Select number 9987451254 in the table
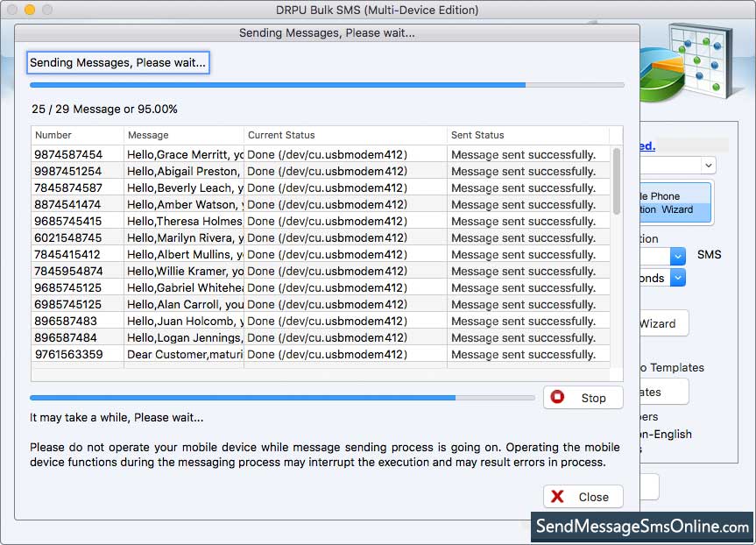 68,171
